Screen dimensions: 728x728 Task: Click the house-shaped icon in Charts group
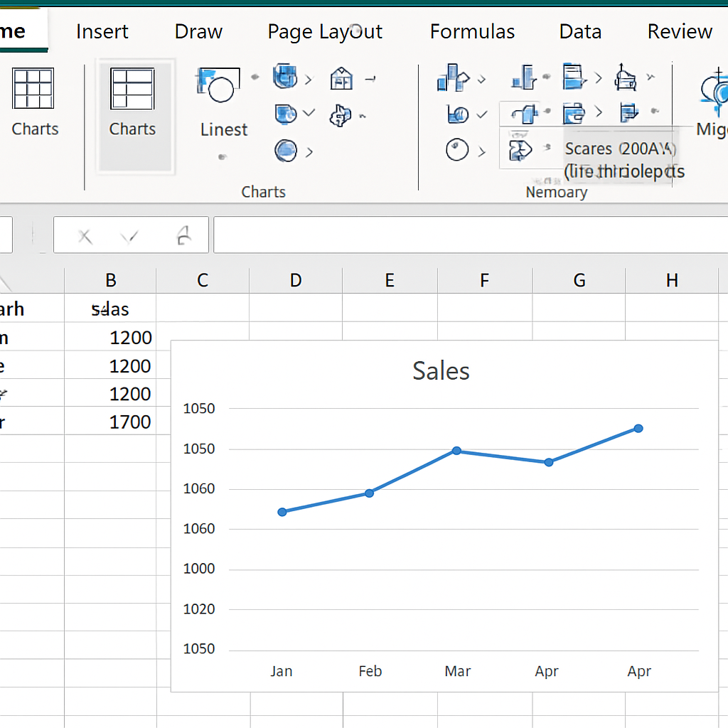coord(341,78)
